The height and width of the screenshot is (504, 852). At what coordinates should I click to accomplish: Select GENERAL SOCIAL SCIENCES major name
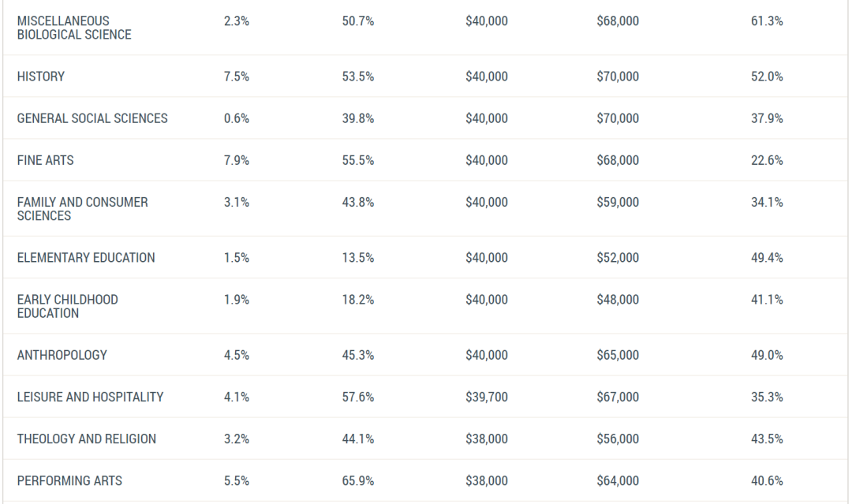(x=92, y=118)
